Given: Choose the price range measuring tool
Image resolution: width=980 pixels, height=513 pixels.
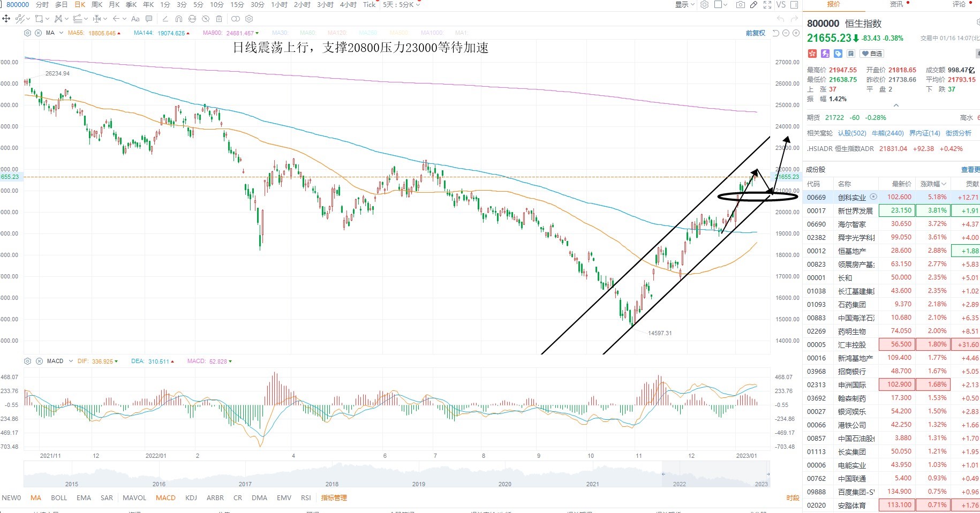Looking at the screenshot, I should (x=97, y=19).
